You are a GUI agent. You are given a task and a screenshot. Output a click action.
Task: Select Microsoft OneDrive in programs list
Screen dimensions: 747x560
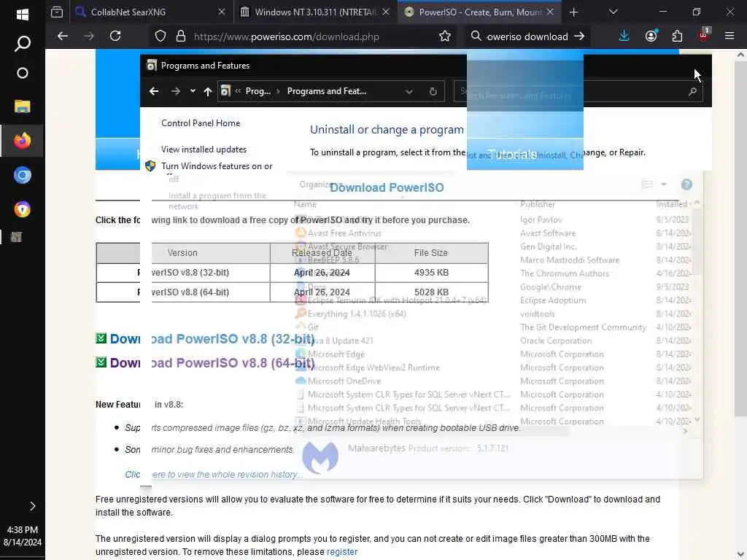tap(344, 381)
